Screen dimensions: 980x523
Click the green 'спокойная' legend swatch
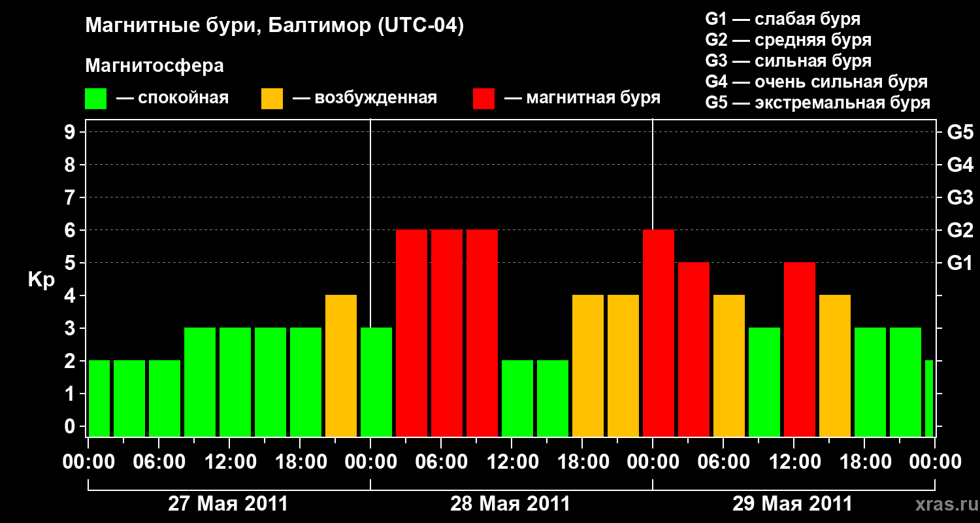click(x=96, y=99)
